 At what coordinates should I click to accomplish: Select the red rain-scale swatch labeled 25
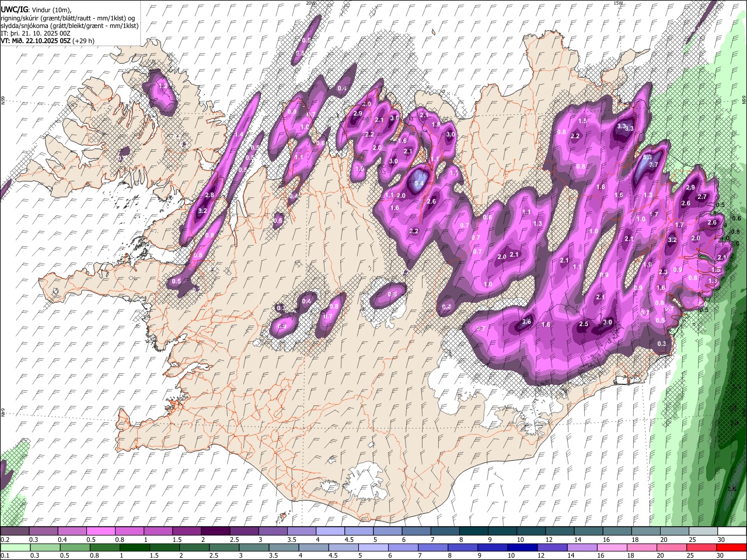701,547
